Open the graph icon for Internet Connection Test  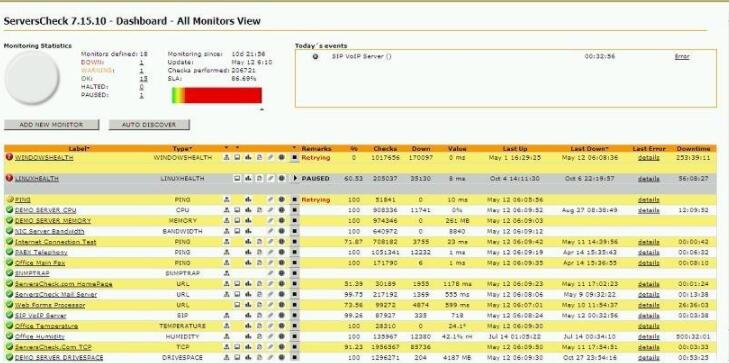click(x=248, y=242)
